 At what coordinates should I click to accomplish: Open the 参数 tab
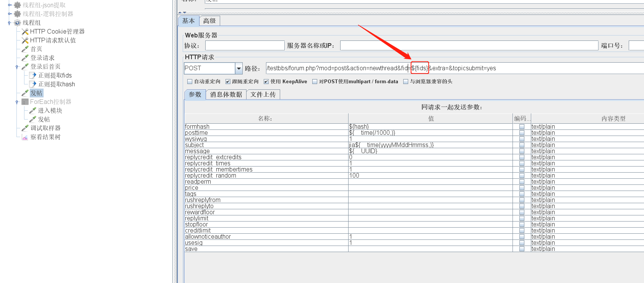(x=195, y=94)
